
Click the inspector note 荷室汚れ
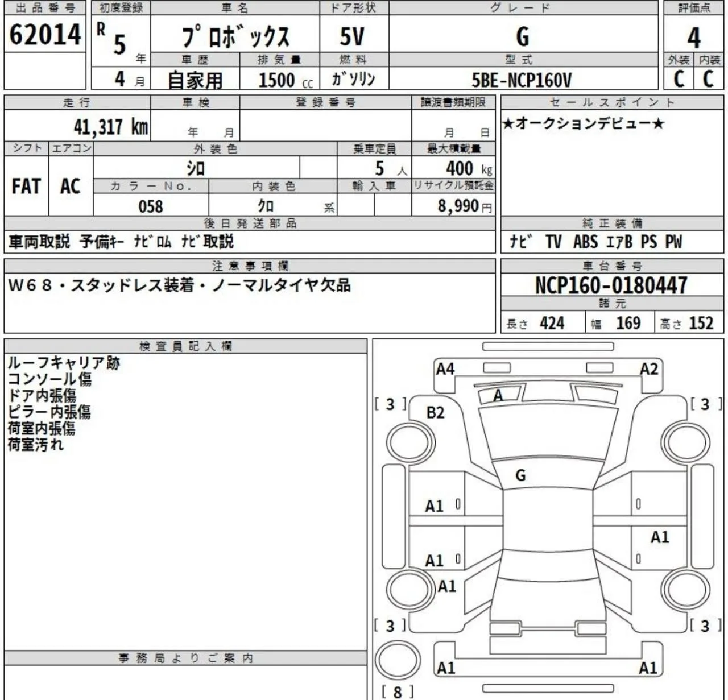click(35, 445)
